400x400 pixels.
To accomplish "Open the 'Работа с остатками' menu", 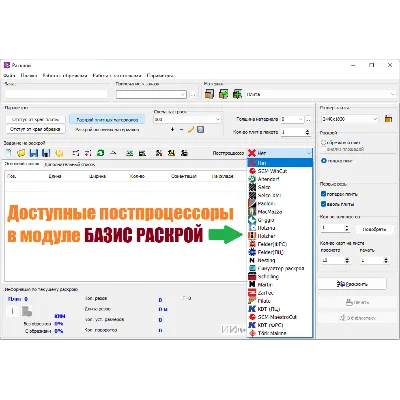I will [x=117, y=76].
